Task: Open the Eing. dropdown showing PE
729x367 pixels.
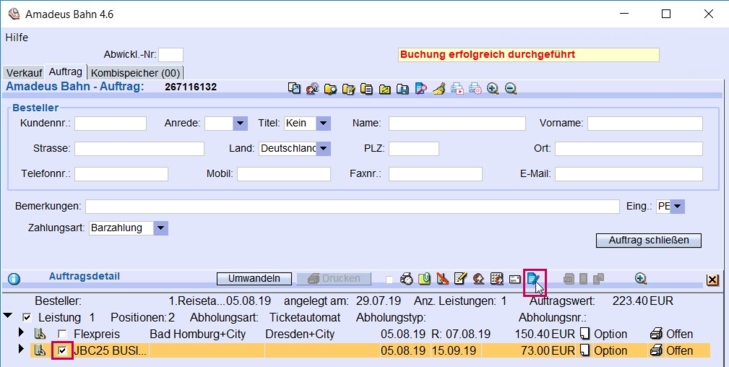Action: (x=677, y=206)
